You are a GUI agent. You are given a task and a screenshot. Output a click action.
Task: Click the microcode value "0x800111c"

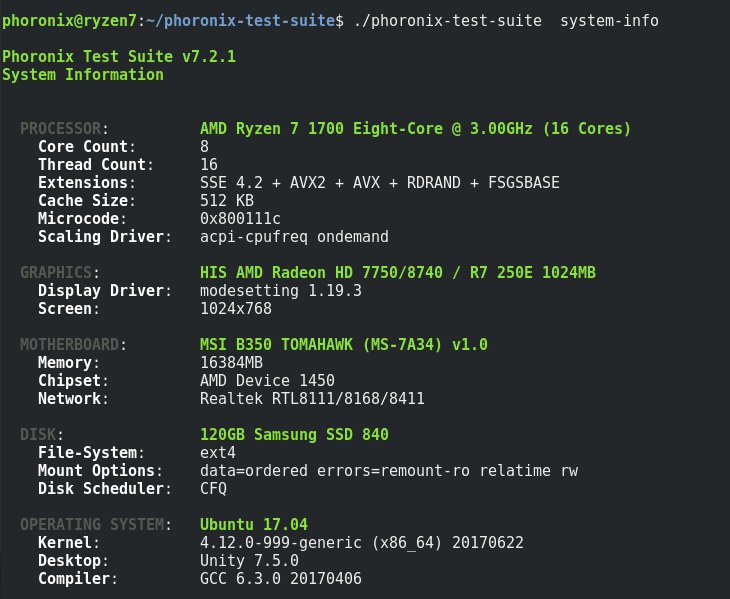coord(240,219)
